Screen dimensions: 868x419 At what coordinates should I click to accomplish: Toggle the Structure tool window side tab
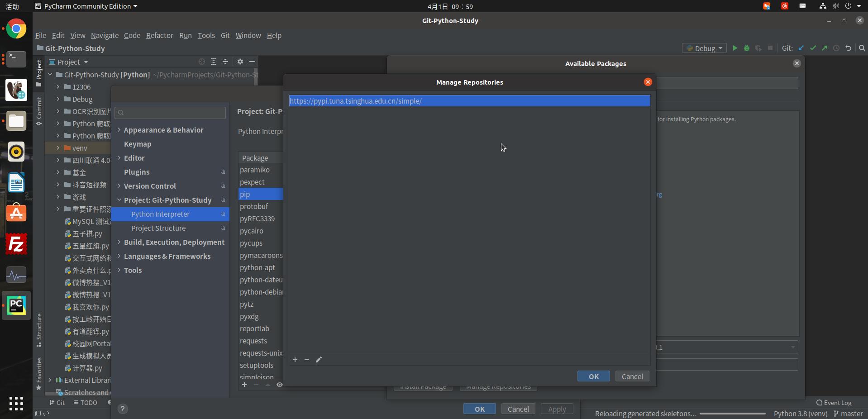click(39, 330)
